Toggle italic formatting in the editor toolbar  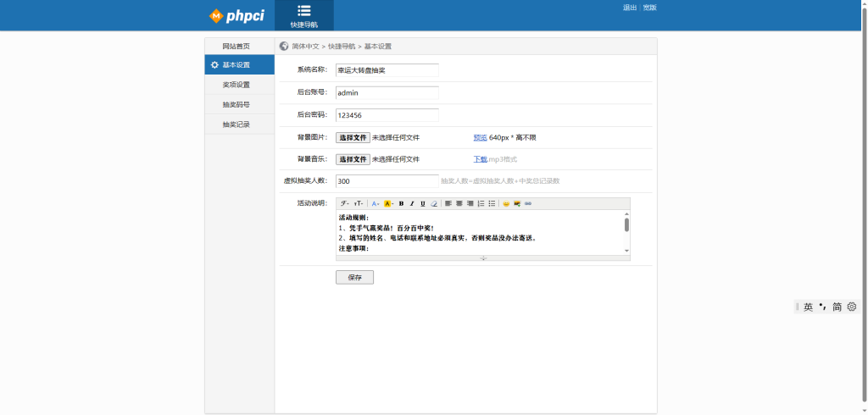(412, 203)
